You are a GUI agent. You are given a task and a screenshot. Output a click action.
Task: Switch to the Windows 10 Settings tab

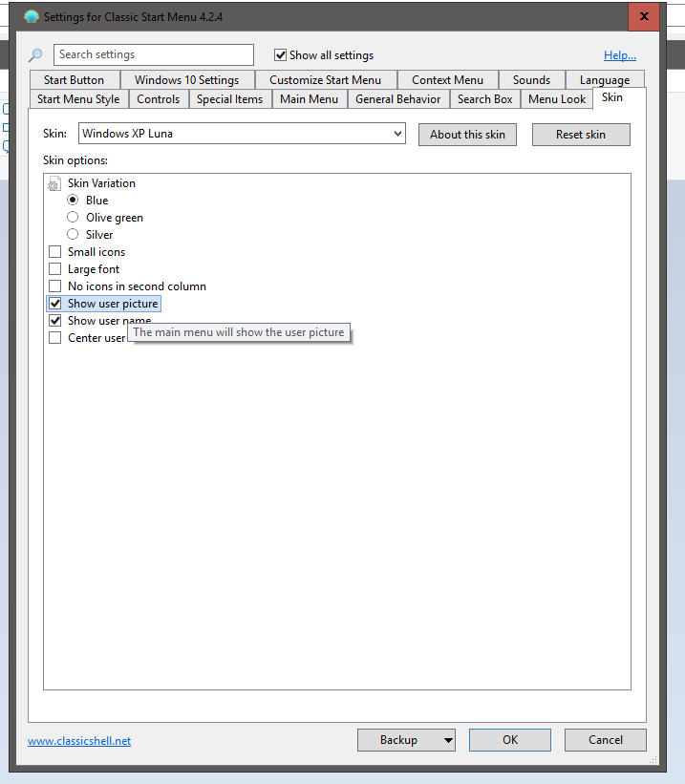point(186,80)
